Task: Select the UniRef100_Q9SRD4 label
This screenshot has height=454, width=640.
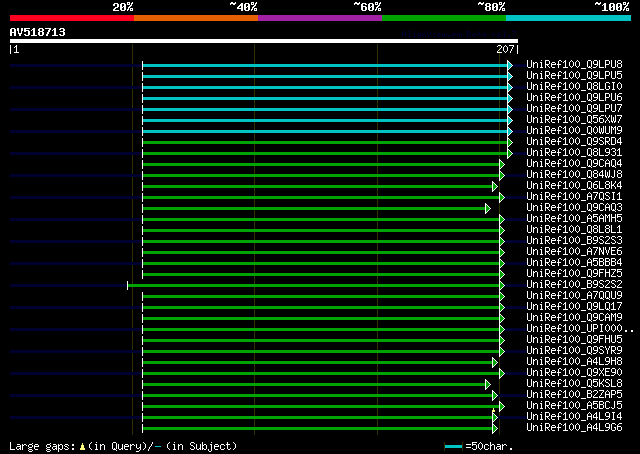Action: [x=574, y=142]
